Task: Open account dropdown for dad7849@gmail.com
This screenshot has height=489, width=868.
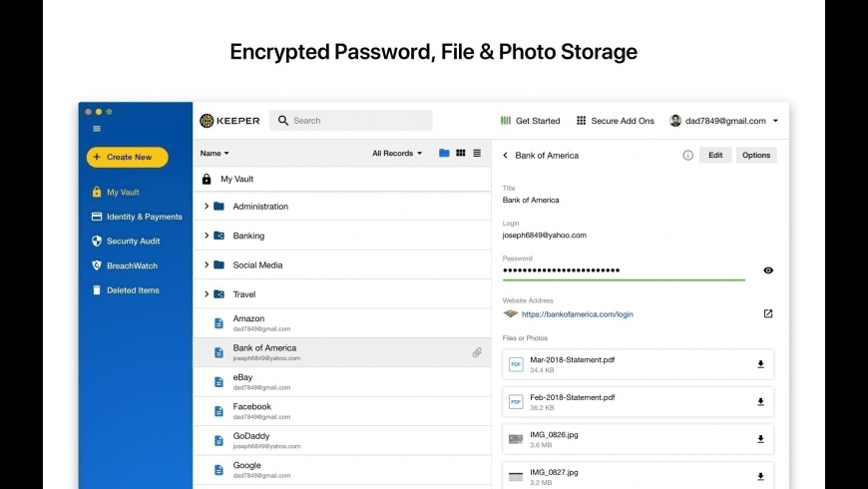Action: pyautogui.click(x=724, y=121)
